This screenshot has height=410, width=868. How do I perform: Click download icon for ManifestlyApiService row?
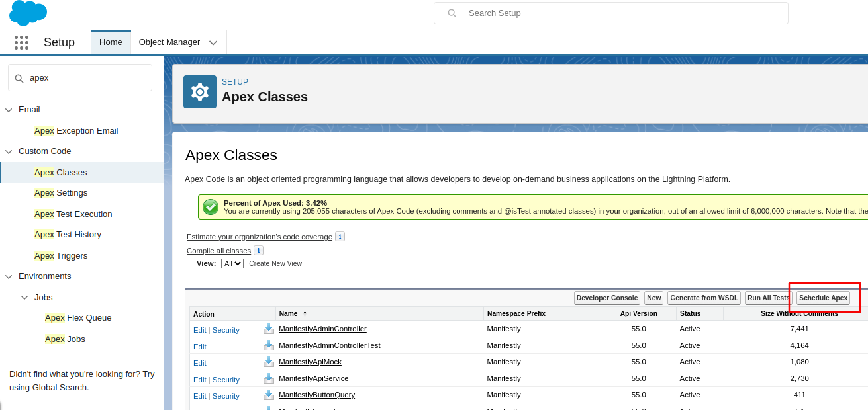point(269,378)
